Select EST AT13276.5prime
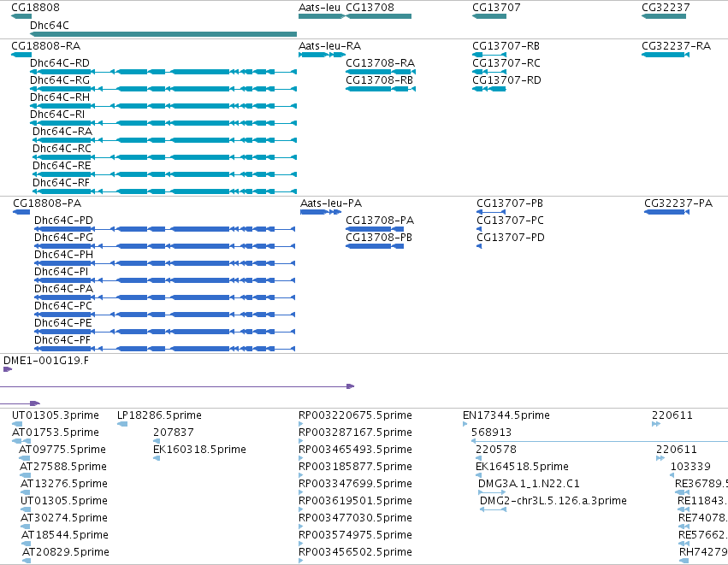 coord(64,484)
